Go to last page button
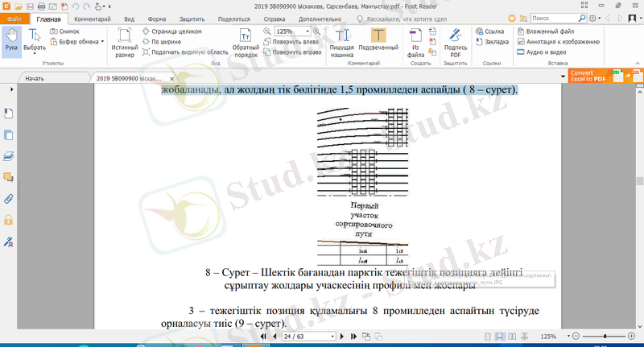Screen dimensions: 644x347 353,337
